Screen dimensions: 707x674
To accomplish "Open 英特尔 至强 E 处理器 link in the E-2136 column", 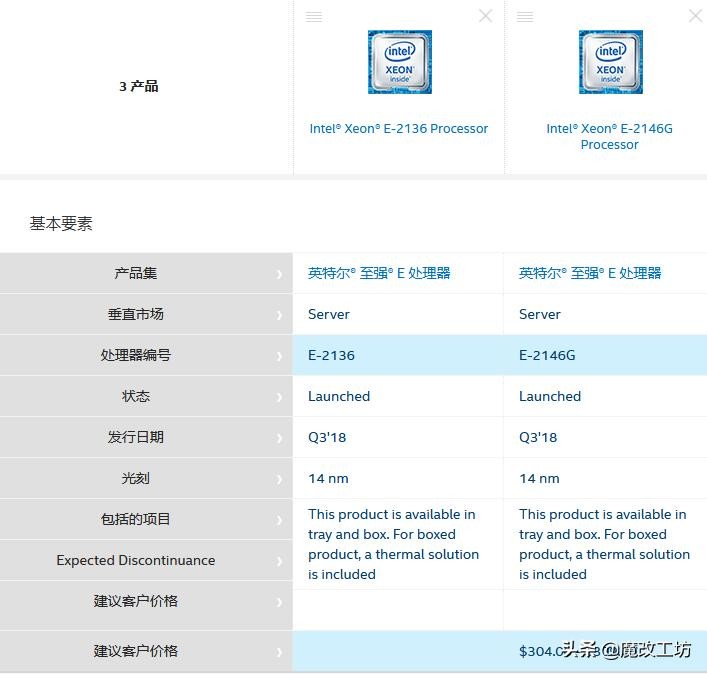I will pos(379,273).
